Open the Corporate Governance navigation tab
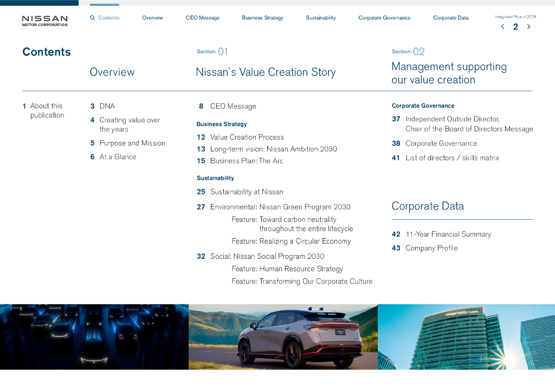The height and width of the screenshot is (392, 555). (384, 18)
